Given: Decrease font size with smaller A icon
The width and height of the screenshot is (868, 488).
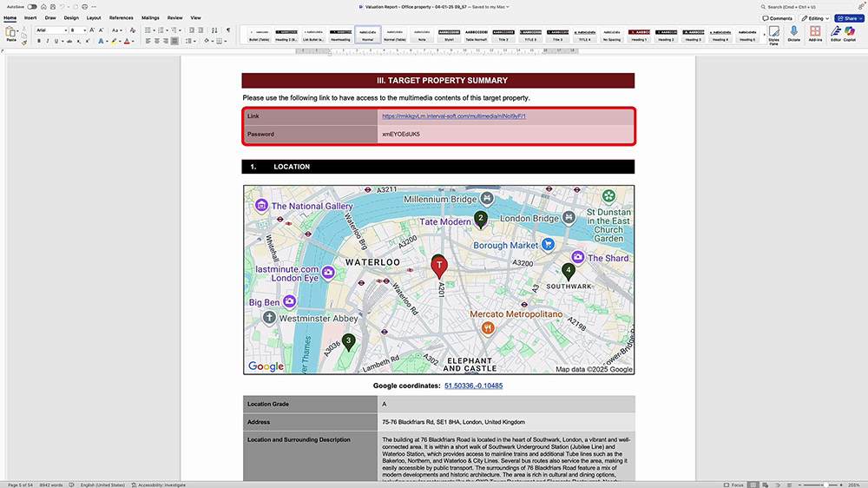Looking at the screenshot, I should [x=101, y=30].
